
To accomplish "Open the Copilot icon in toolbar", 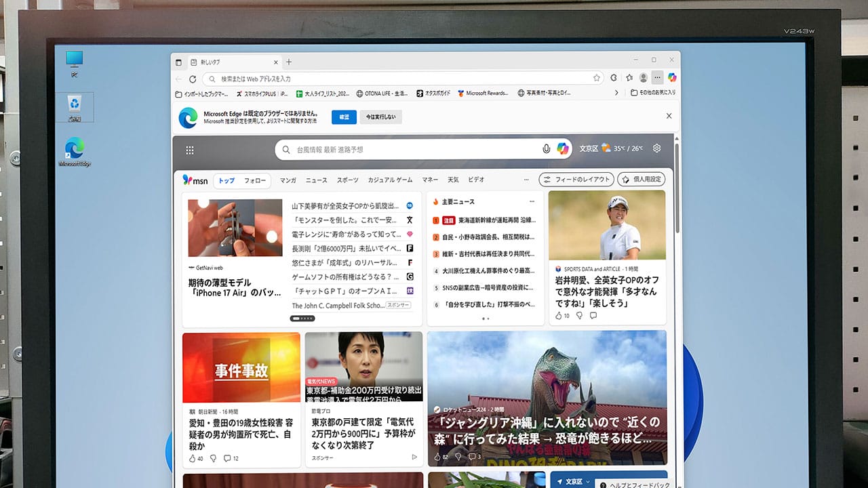I will pyautogui.click(x=672, y=78).
